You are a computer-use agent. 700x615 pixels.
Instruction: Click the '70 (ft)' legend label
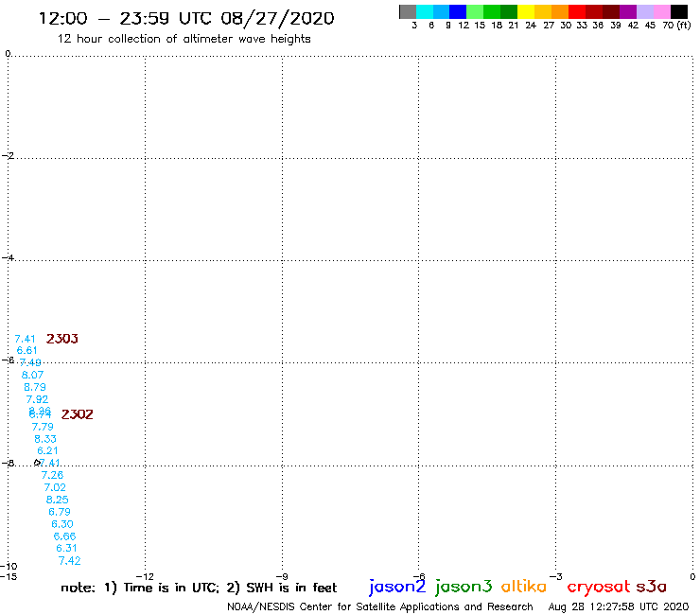point(676,26)
